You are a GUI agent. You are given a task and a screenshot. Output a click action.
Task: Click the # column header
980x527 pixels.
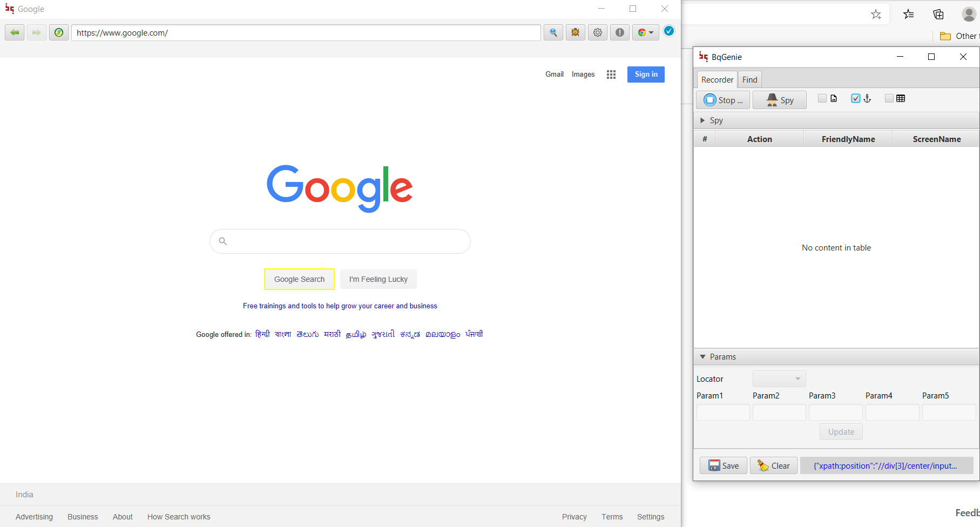click(705, 139)
